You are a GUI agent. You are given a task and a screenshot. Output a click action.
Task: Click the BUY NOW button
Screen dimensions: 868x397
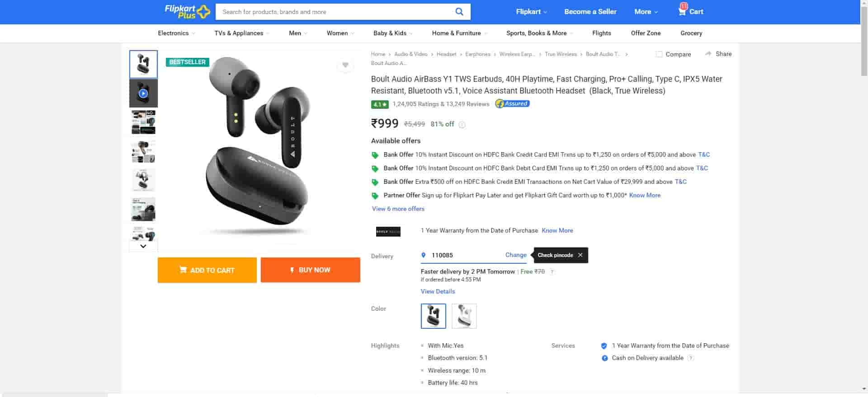coord(310,270)
